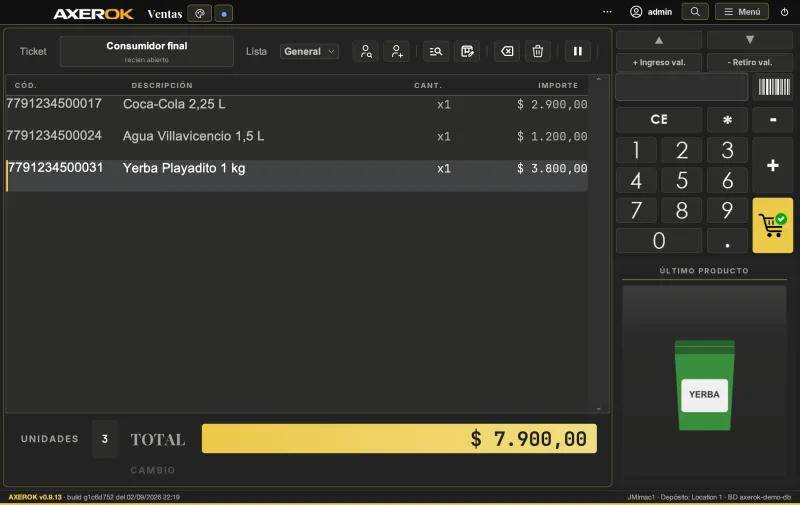Click - Retiro val. button
The height and width of the screenshot is (505, 800).
click(749, 62)
